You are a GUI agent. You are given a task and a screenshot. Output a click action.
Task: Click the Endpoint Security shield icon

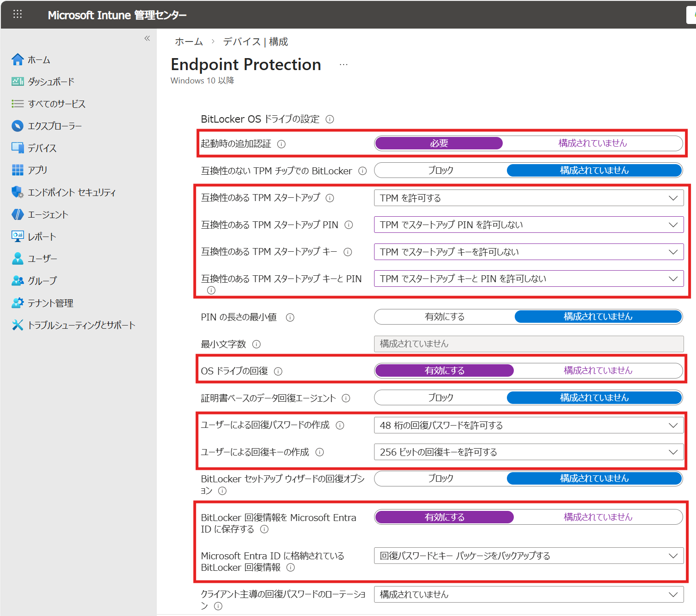18,192
